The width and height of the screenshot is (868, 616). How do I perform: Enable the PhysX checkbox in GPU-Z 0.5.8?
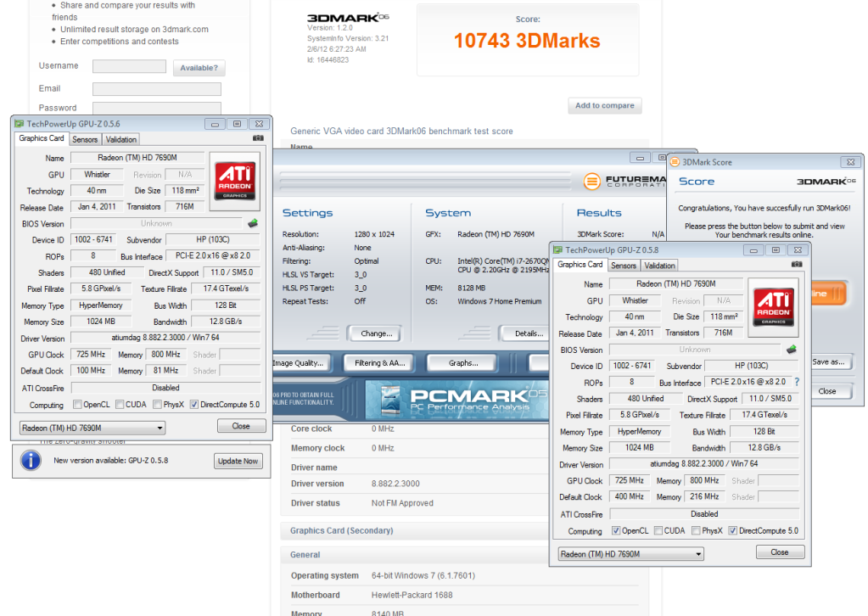coord(696,531)
